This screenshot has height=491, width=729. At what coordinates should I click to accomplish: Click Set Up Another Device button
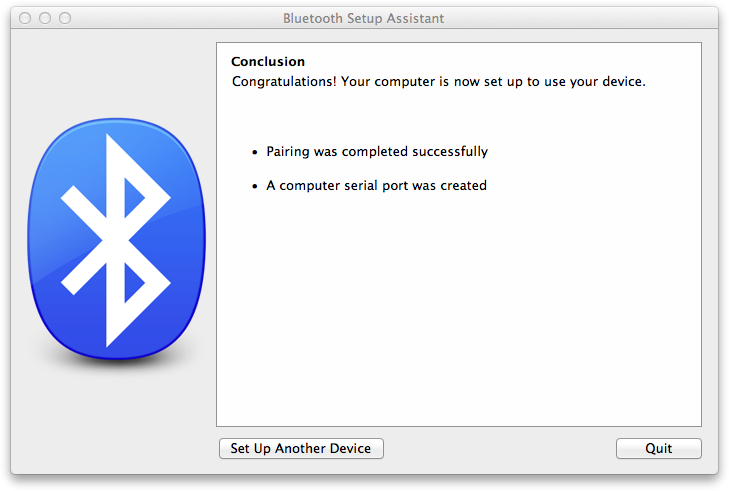pyautogui.click(x=301, y=448)
